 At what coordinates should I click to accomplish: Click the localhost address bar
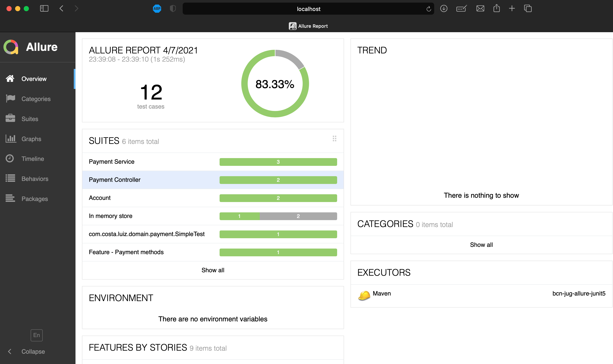point(308,9)
